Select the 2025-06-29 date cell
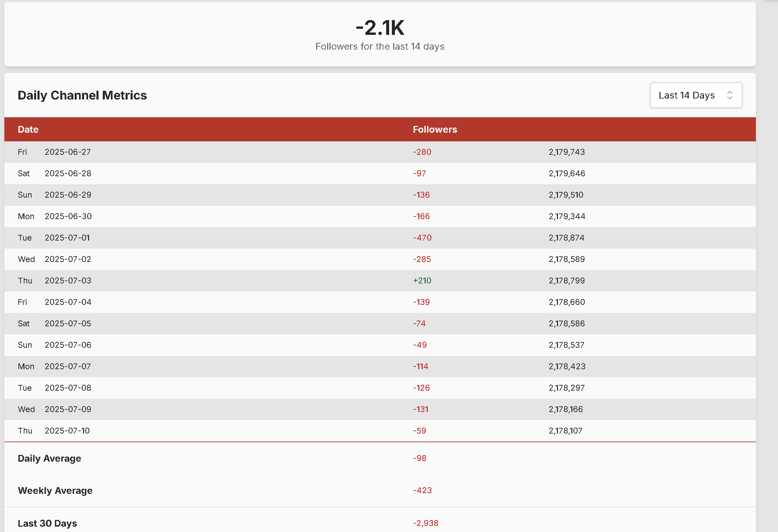Viewport: 778px width, 532px height. pos(68,195)
